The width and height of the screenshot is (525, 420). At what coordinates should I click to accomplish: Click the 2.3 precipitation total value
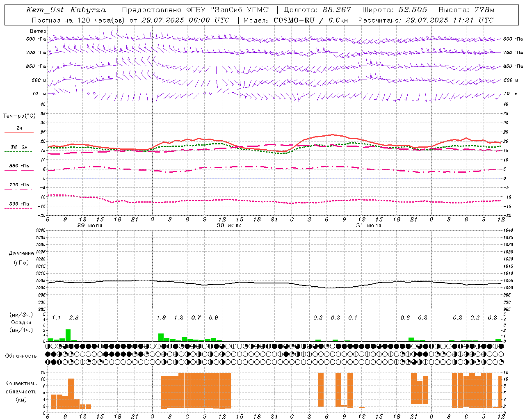pyautogui.click(x=74, y=317)
